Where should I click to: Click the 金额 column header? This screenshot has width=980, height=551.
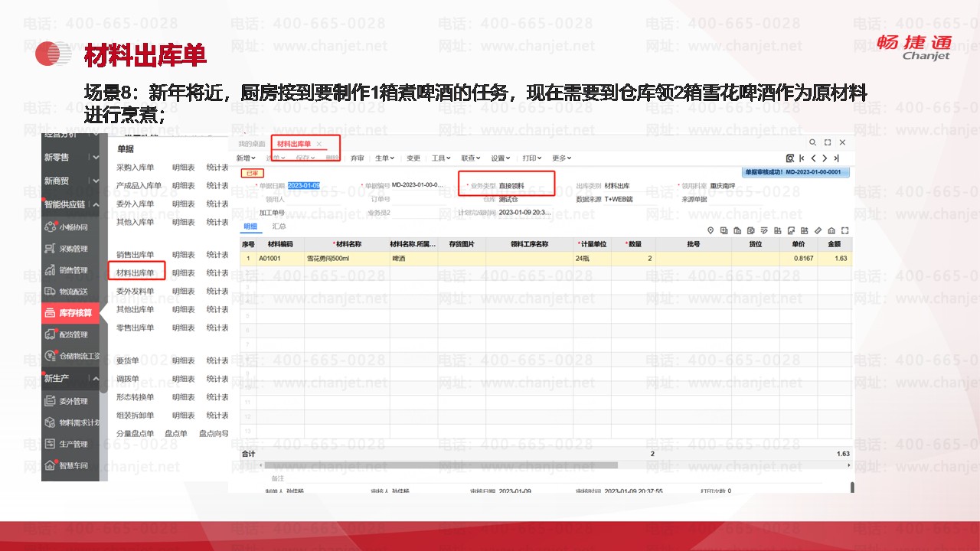click(833, 244)
